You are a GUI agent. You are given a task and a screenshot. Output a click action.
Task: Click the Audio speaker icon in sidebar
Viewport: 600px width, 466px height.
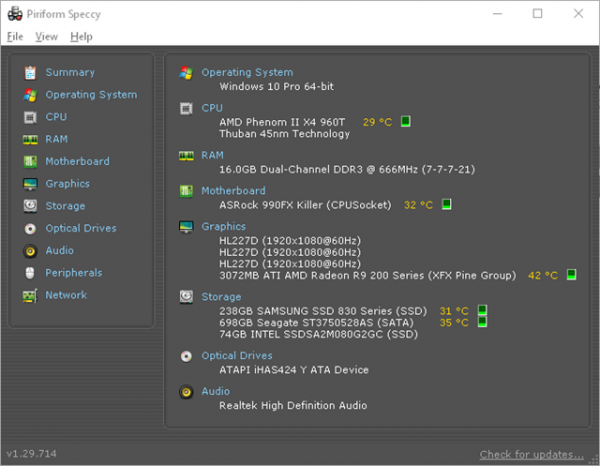coord(30,251)
